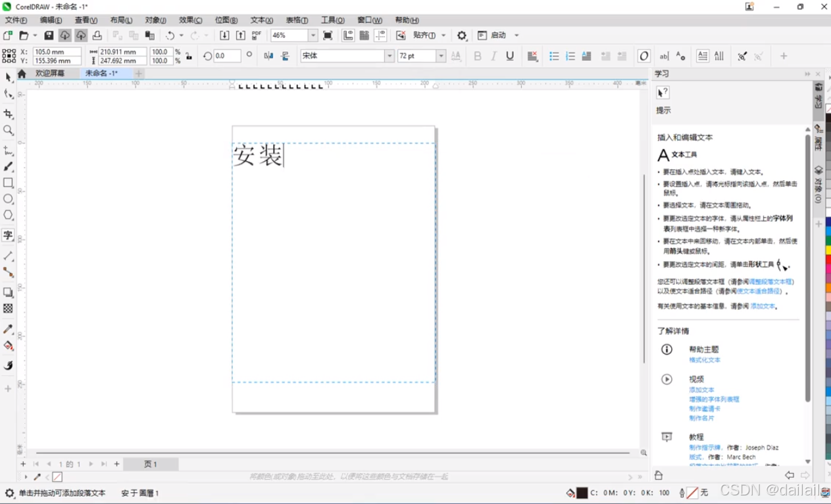This screenshot has width=831, height=504.
Task: Publish to PDF using the PDF icon
Action: pos(257,36)
